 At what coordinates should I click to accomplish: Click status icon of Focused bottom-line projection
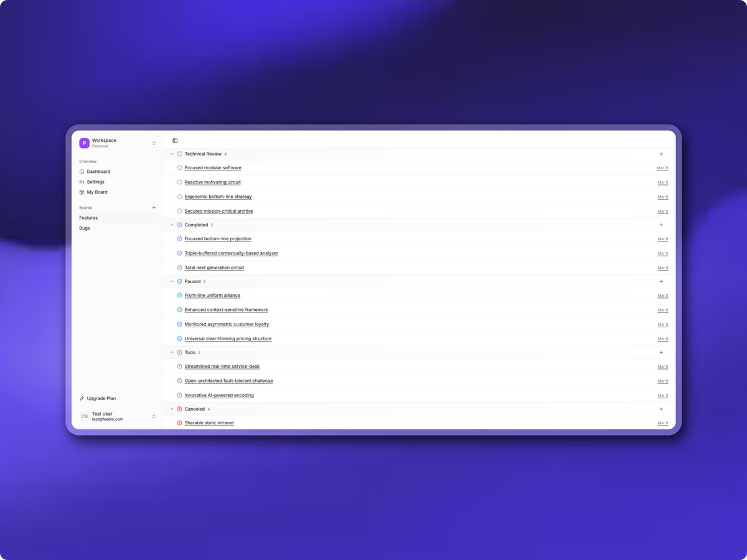click(x=179, y=239)
